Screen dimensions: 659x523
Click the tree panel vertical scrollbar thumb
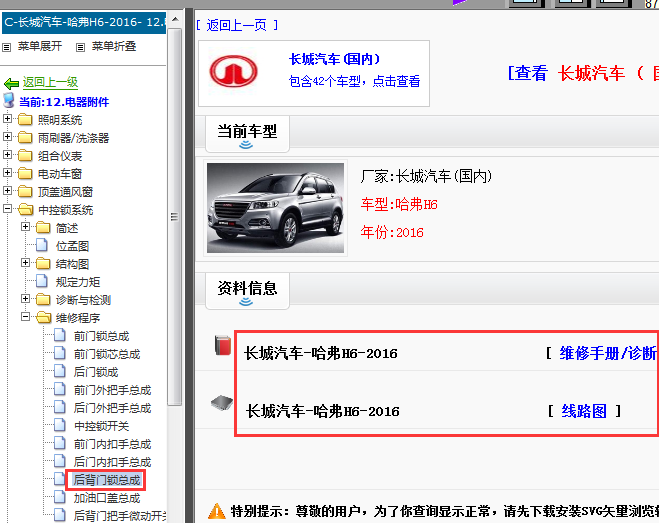(x=174, y=217)
